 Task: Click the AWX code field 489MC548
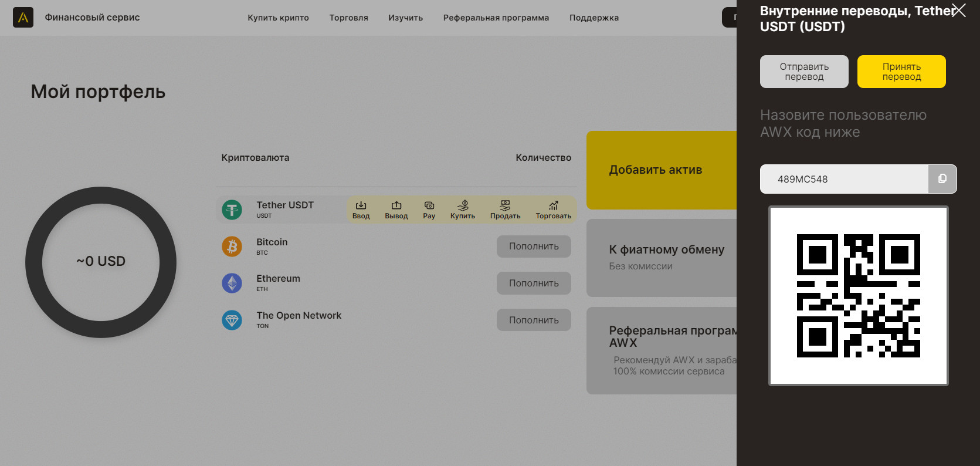point(844,179)
